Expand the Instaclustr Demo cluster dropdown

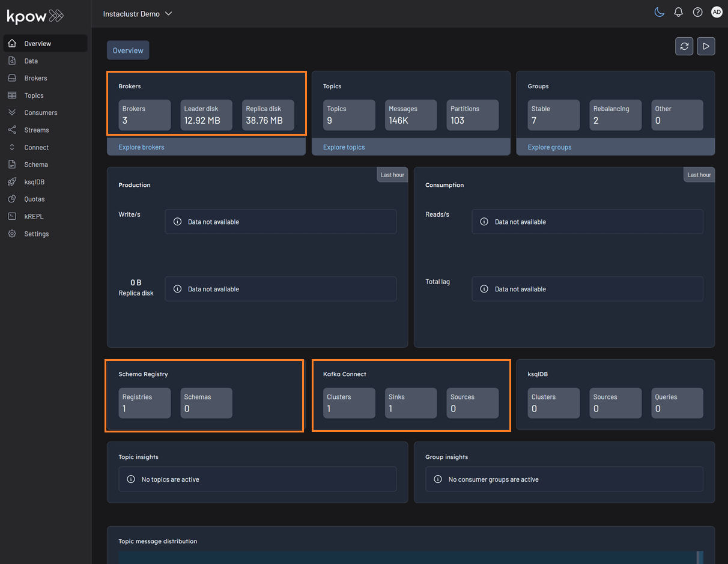coord(138,14)
